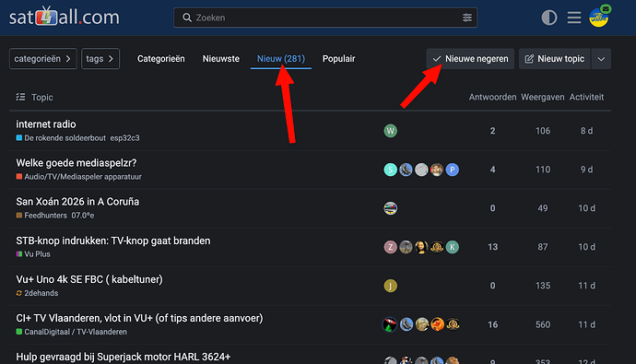This screenshot has height=364, width=636.
Task: Open STB-knop indrukken topic
Action: (113, 241)
